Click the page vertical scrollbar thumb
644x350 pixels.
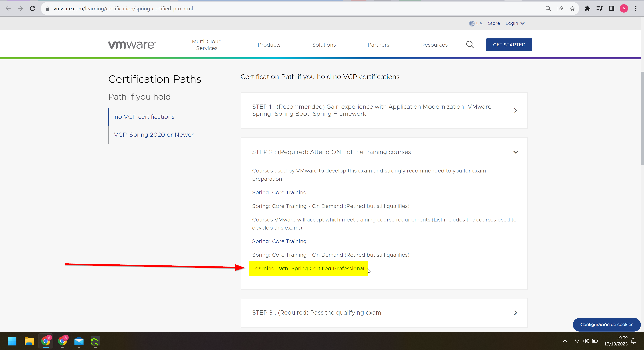[642, 118]
